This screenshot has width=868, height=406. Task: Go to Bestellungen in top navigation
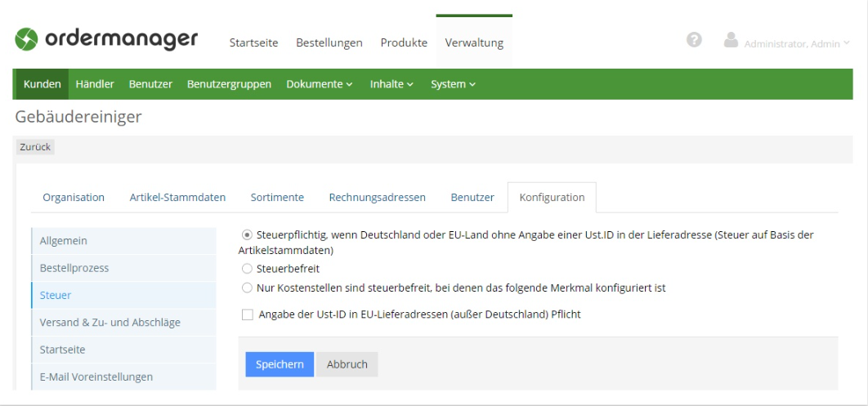[329, 42]
